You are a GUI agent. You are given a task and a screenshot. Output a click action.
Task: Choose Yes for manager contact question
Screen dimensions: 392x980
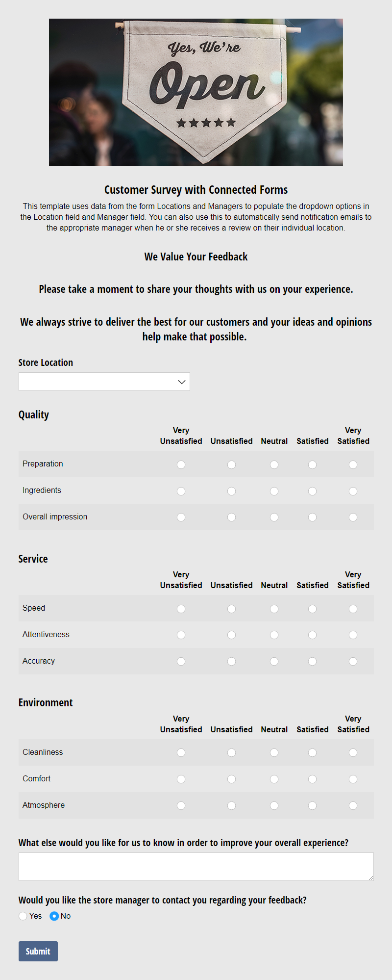click(x=23, y=915)
